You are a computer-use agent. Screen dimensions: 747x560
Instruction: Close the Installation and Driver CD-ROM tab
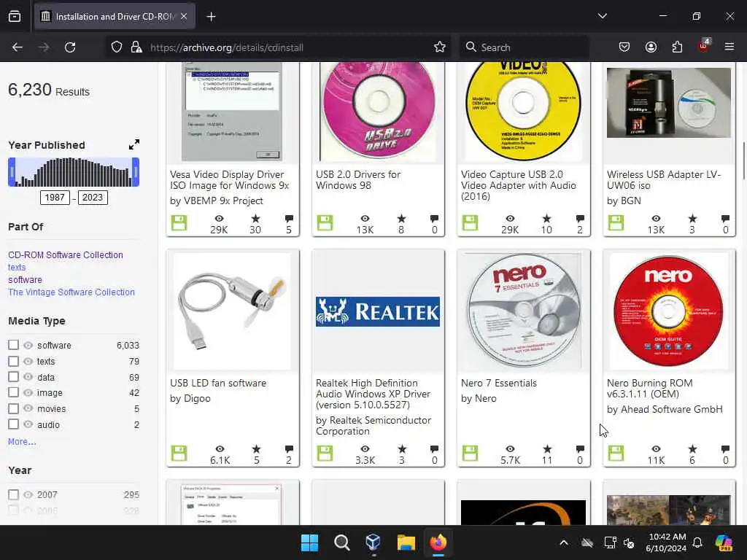pyautogui.click(x=184, y=16)
